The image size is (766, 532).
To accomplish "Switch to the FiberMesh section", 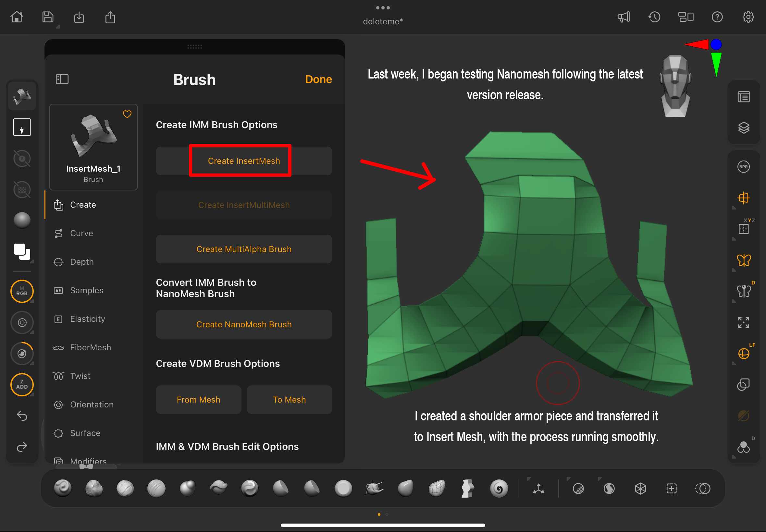I will [90, 347].
